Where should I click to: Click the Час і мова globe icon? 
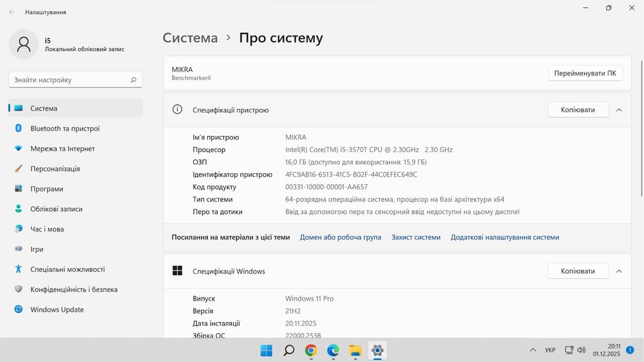coord(19,229)
